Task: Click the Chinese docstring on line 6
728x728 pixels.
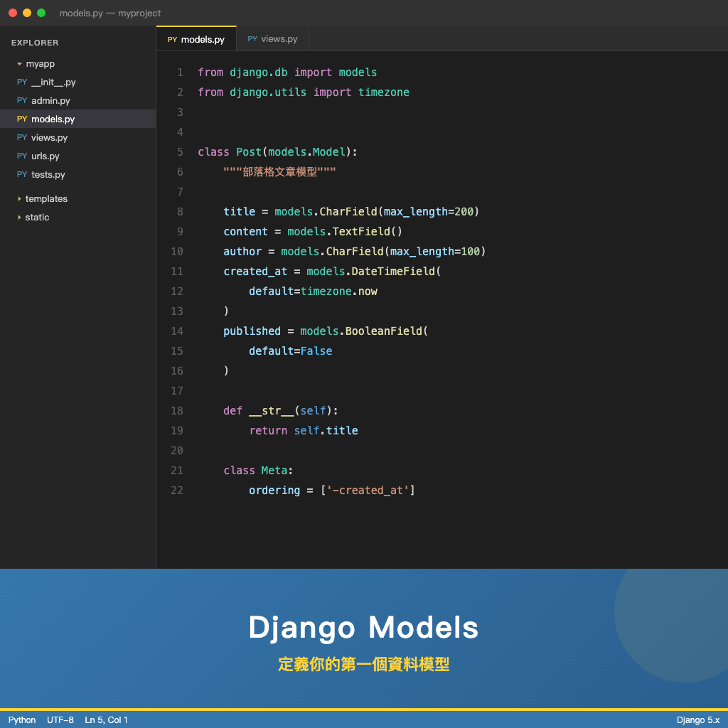Action: [279, 172]
